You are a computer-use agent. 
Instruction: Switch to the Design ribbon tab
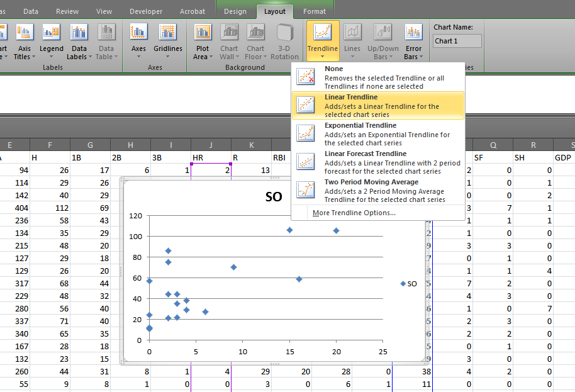[235, 11]
